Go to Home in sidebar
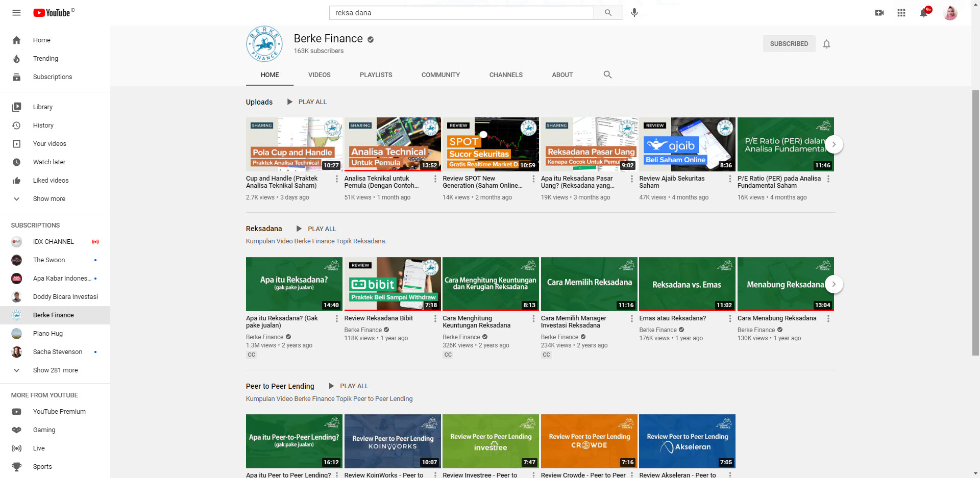980x478 pixels. pyautogui.click(x=55, y=40)
